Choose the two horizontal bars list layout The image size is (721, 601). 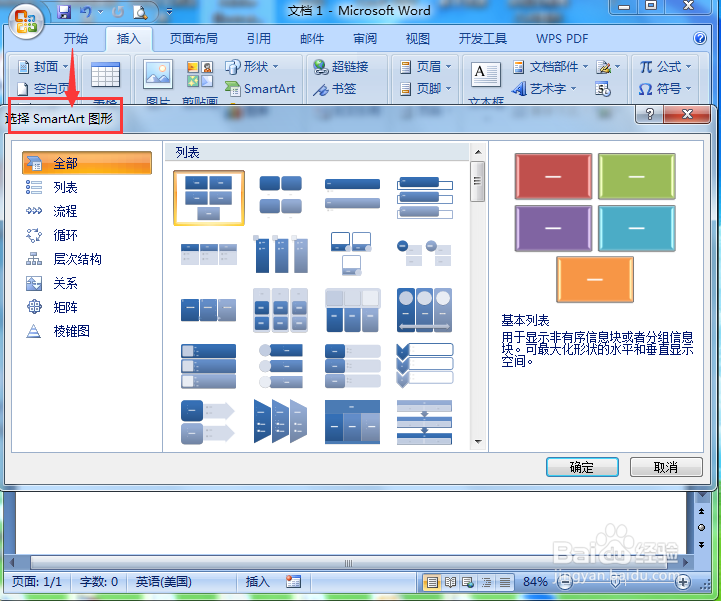pyautogui.click(x=352, y=195)
